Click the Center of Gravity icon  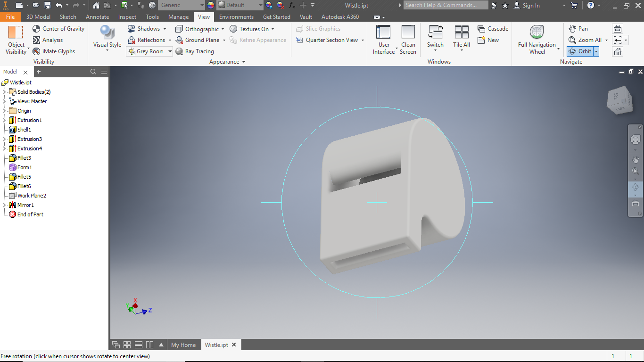pos(36,29)
